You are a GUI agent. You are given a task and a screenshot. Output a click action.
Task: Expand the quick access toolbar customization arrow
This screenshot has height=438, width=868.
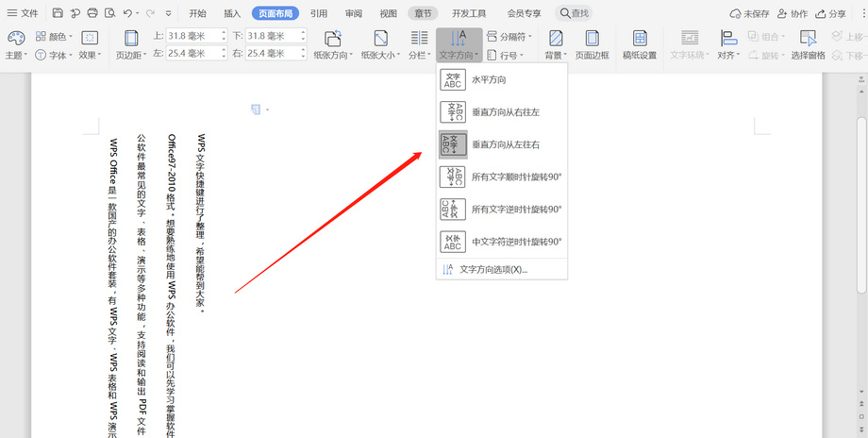click(168, 13)
